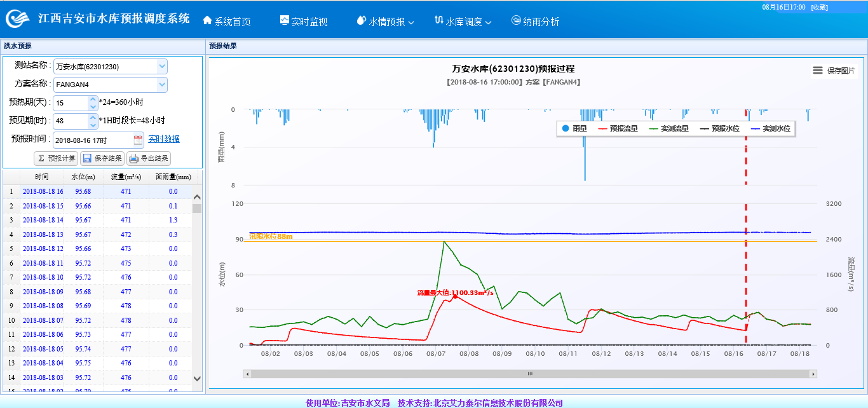Expand the 方案名称 scheme dropdown
Viewport: 868px width, 408px height.
tap(162, 85)
